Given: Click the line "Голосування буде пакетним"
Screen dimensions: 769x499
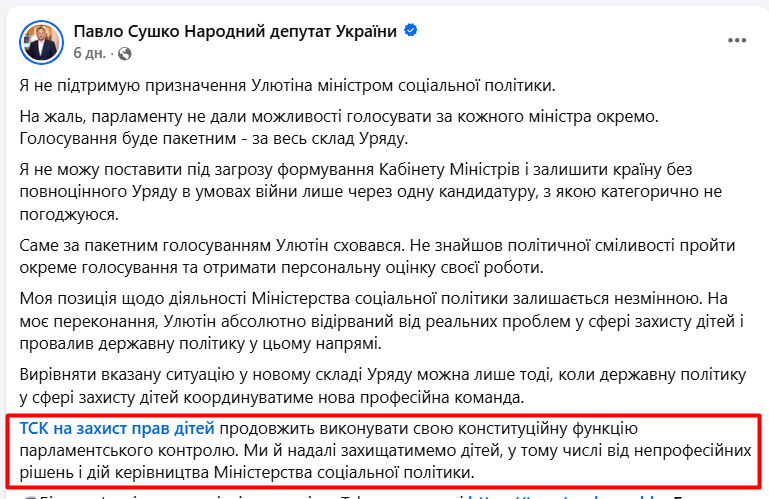Looking at the screenshot, I should (213, 139).
